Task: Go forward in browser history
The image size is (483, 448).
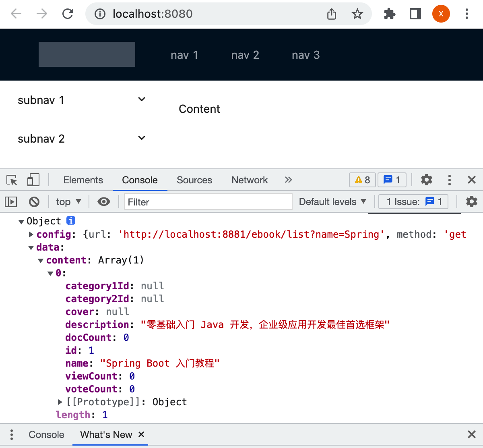Action: tap(42, 14)
